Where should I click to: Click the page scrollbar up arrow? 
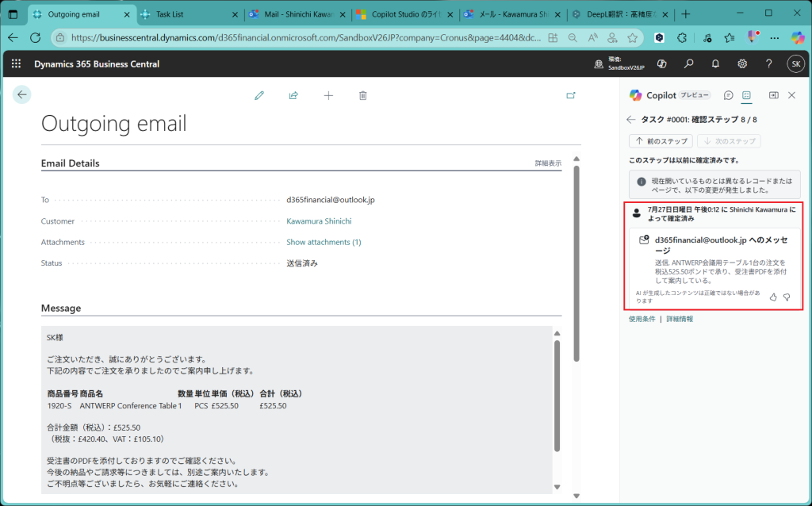(x=576, y=159)
